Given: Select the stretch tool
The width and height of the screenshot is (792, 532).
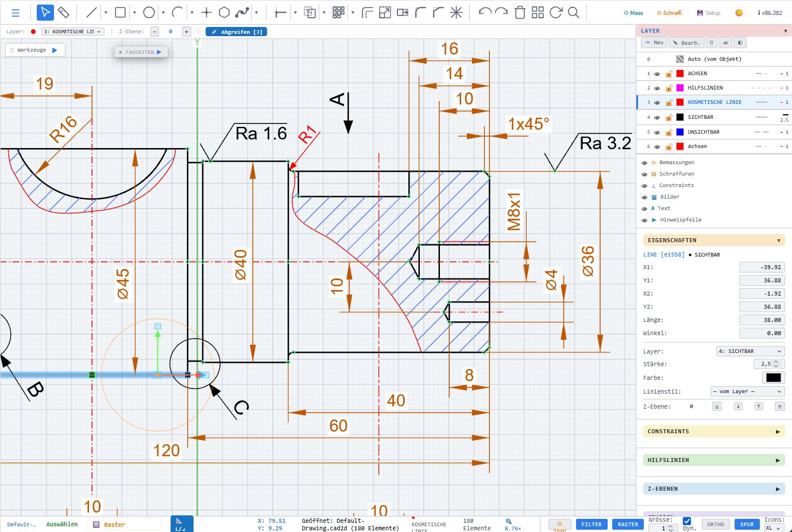Looking at the screenshot, I should click(x=403, y=13).
